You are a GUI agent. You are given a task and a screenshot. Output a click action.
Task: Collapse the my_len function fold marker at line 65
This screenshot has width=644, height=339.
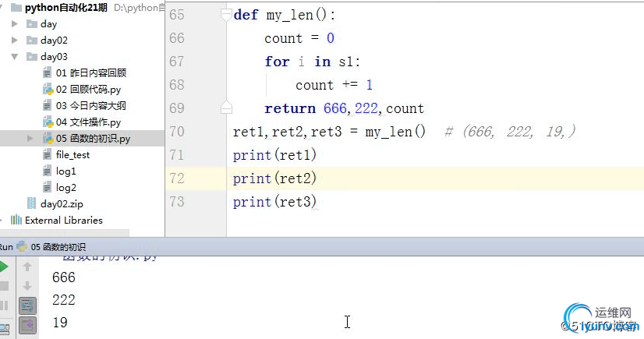click(226, 15)
